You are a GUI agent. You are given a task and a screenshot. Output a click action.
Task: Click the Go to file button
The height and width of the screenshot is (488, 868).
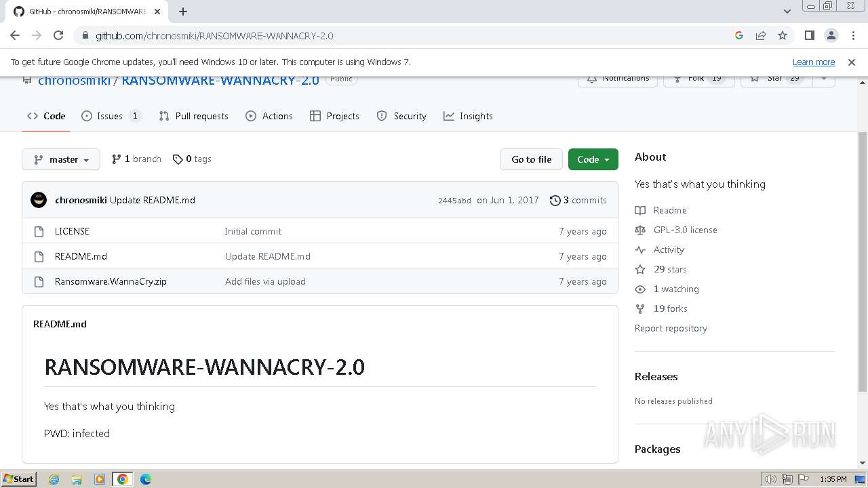pos(531,159)
